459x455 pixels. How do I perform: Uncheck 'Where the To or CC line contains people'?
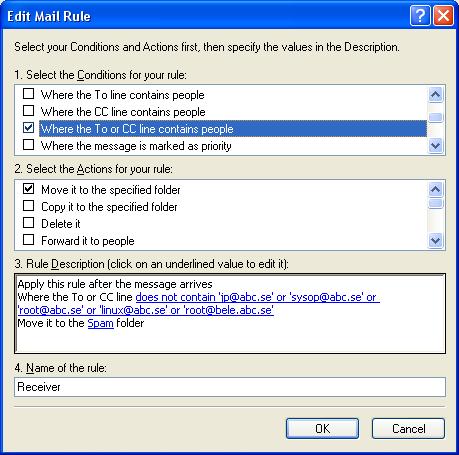coord(28,128)
